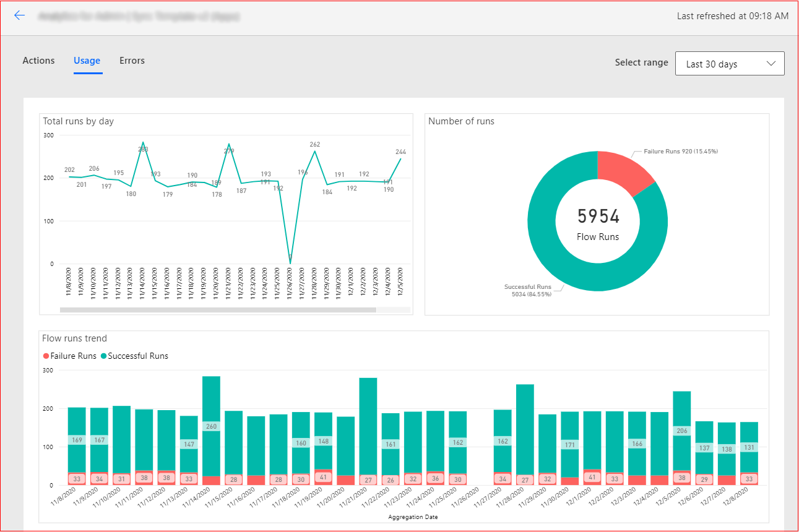Click the 167 label on the 11/9/2020 bar

[99, 440]
